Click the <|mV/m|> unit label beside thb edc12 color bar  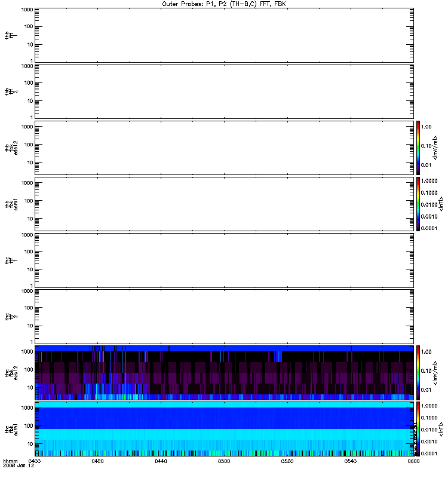(x=435, y=148)
